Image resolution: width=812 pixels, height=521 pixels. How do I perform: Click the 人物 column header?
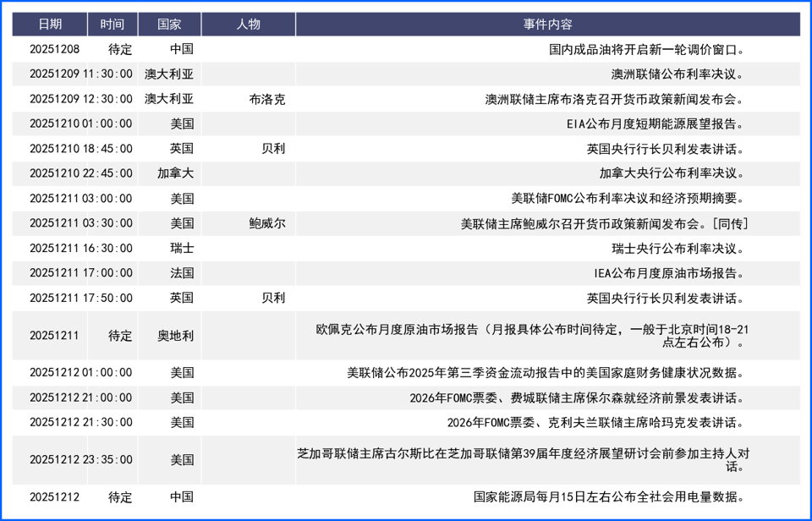[x=246, y=24]
